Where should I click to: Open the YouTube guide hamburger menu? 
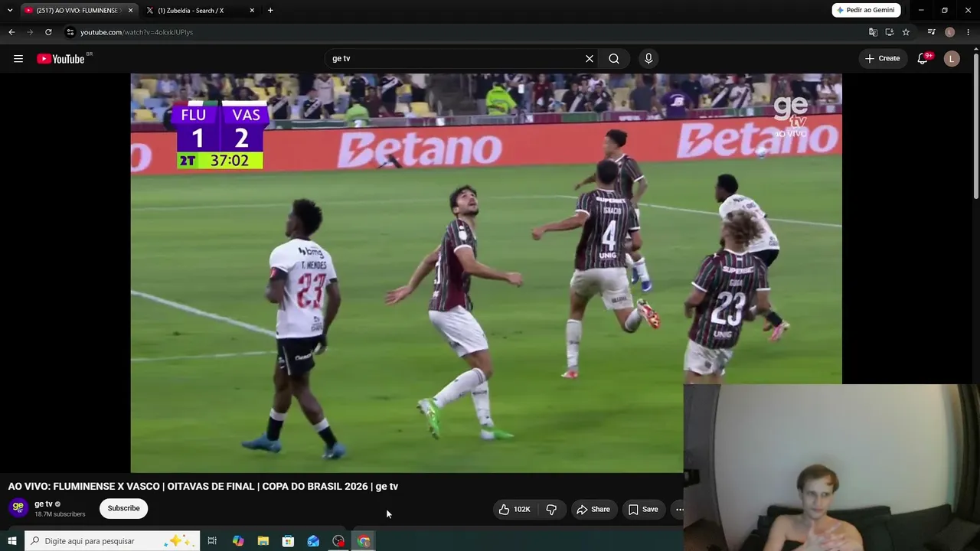coord(18,59)
